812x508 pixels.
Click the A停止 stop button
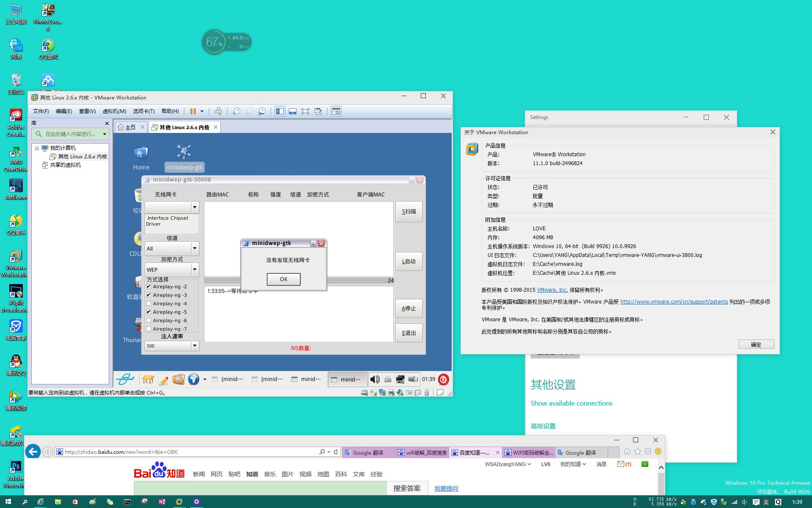409,309
